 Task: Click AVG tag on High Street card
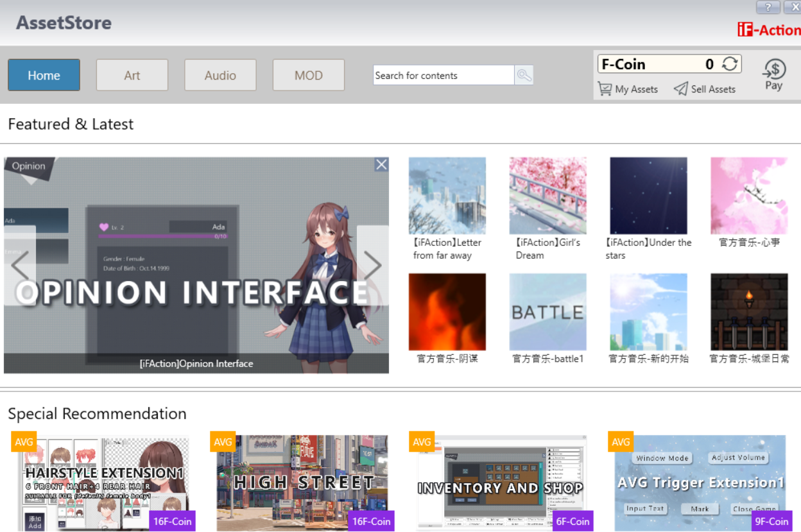[223, 442]
